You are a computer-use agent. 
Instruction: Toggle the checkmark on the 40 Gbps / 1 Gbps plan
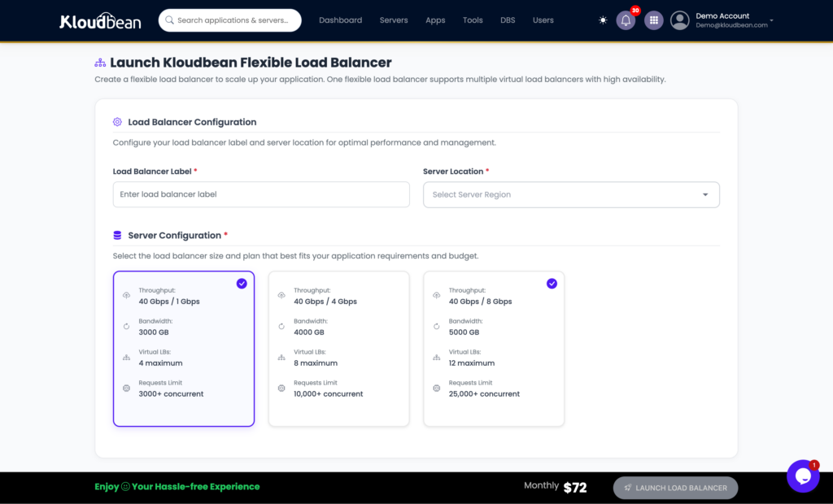coord(242,284)
